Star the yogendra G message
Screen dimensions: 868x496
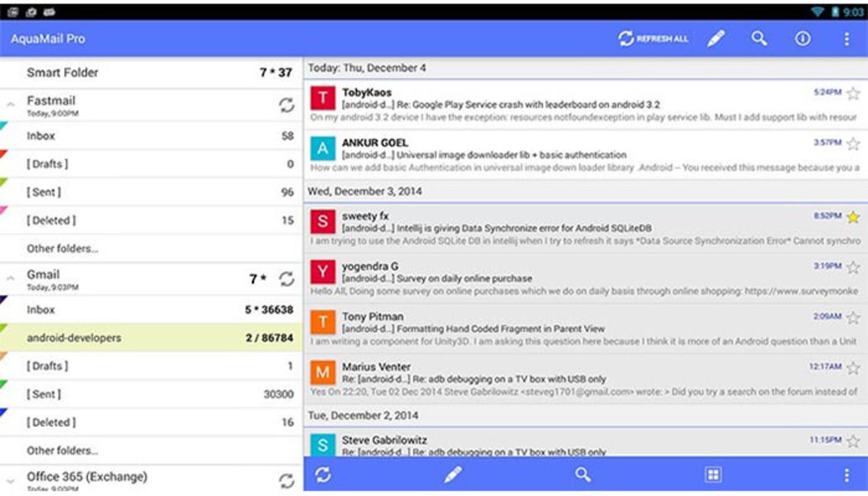[853, 267]
